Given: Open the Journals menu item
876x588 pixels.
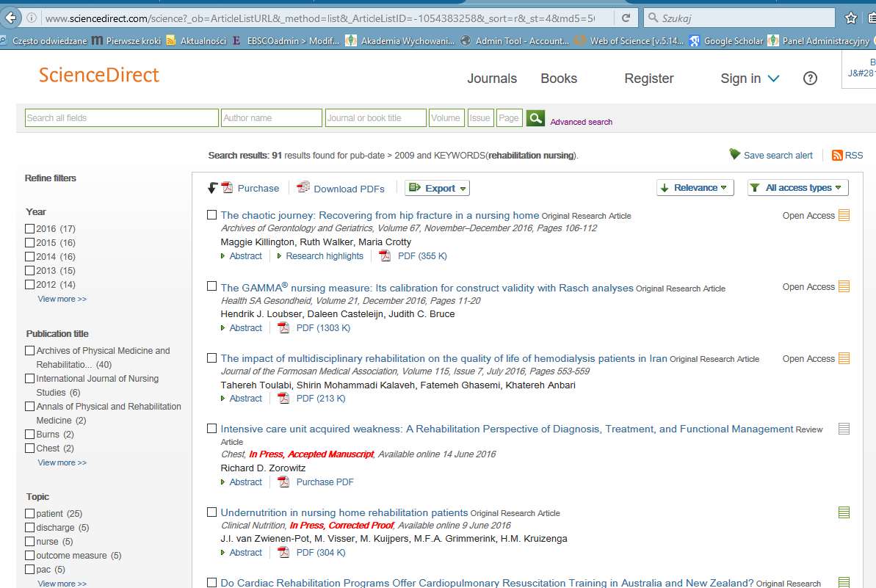Looking at the screenshot, I should pyautogui.click(x=492, y=78).
